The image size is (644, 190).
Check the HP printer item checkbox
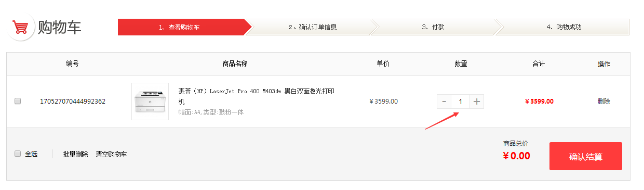[18, 101]
